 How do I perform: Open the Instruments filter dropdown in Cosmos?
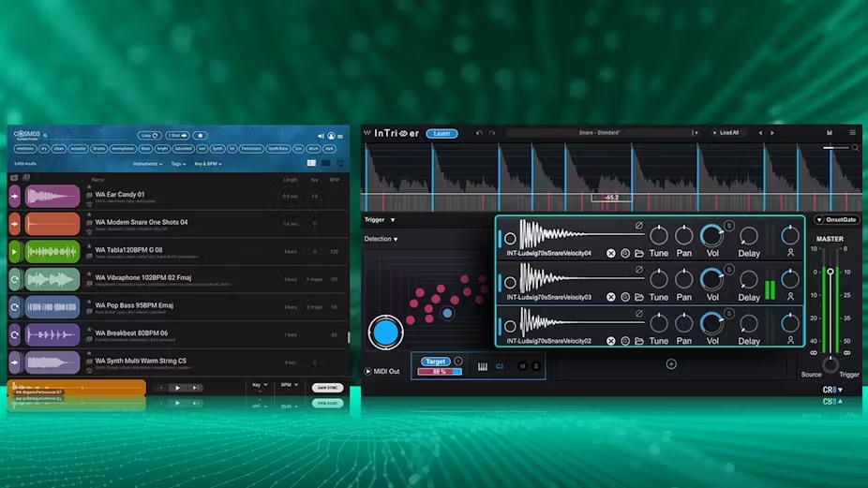[x=147, y=164]
